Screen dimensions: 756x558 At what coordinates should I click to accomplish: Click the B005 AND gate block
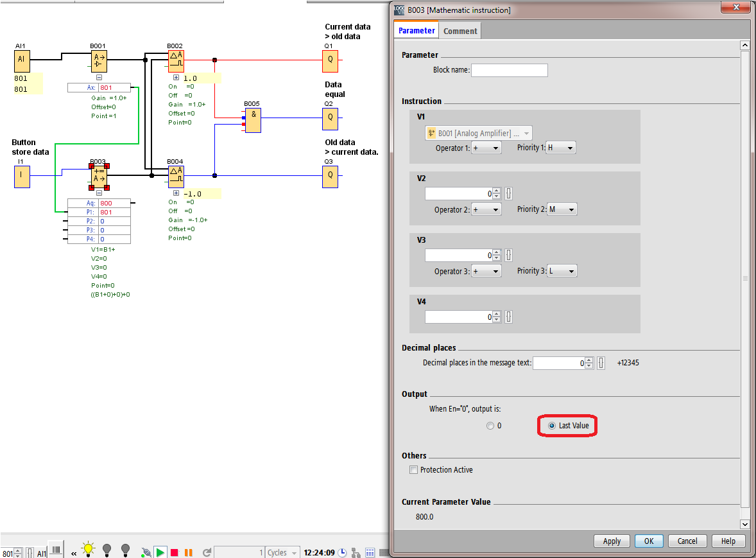[x=253, y=120]
